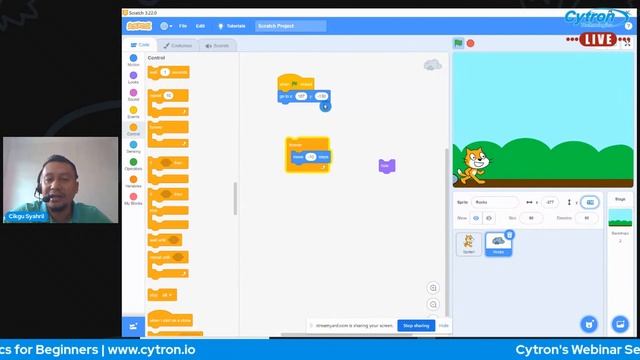640x360 pixels.
Task: Click the when flag clicked workspace block
Action: coord(296,83)
